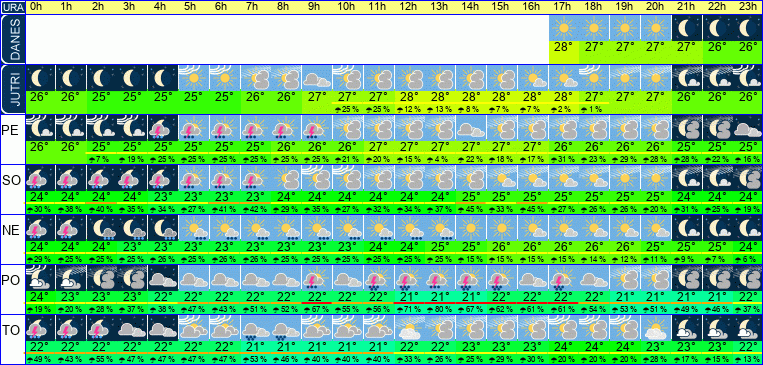Click PO 13h 80% precipitation value
This screenshot has width=763, height=365.
440,310
